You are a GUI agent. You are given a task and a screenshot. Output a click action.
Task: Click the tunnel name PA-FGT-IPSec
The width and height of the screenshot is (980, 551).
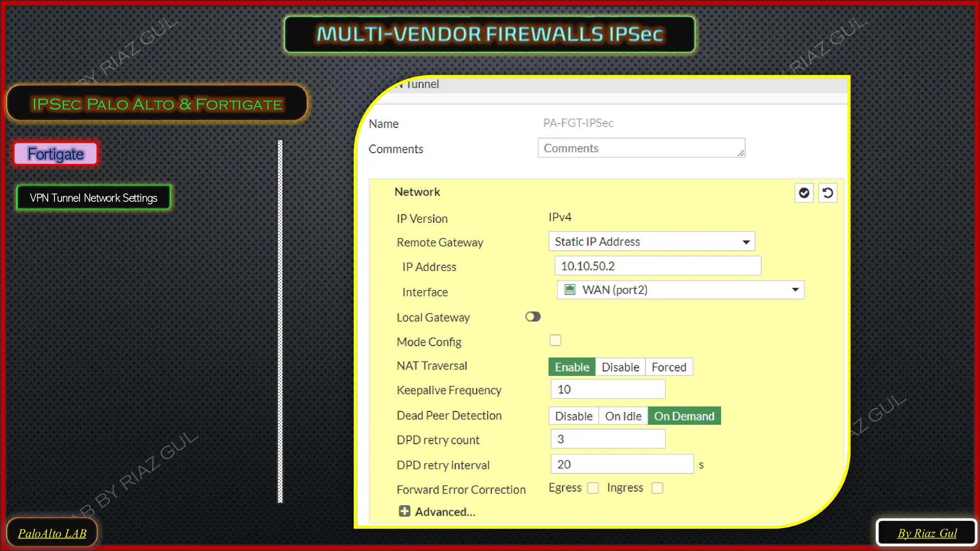tap(578, 123)
